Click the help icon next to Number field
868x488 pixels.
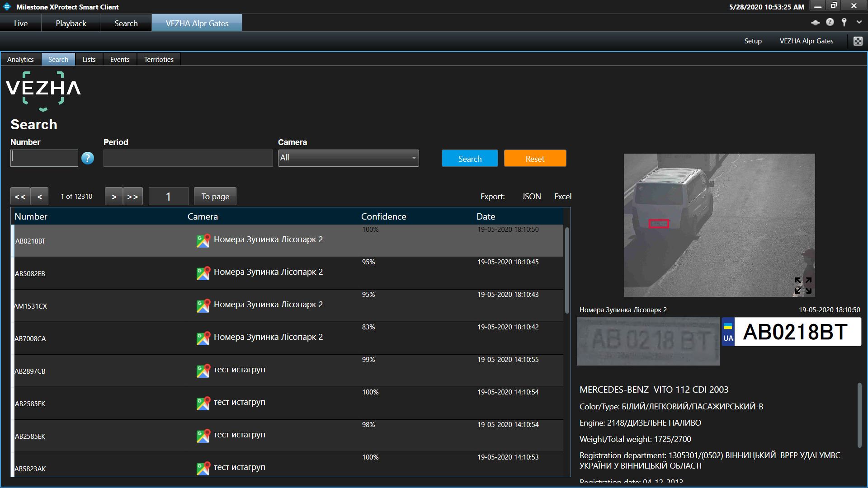point(88,158)
